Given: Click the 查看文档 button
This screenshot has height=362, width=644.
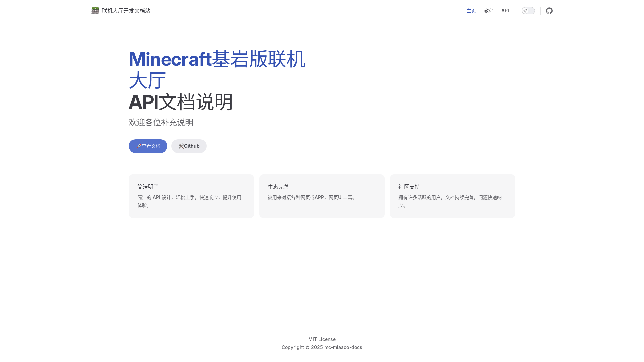Looking at the screenshot, I should [148, 146].
